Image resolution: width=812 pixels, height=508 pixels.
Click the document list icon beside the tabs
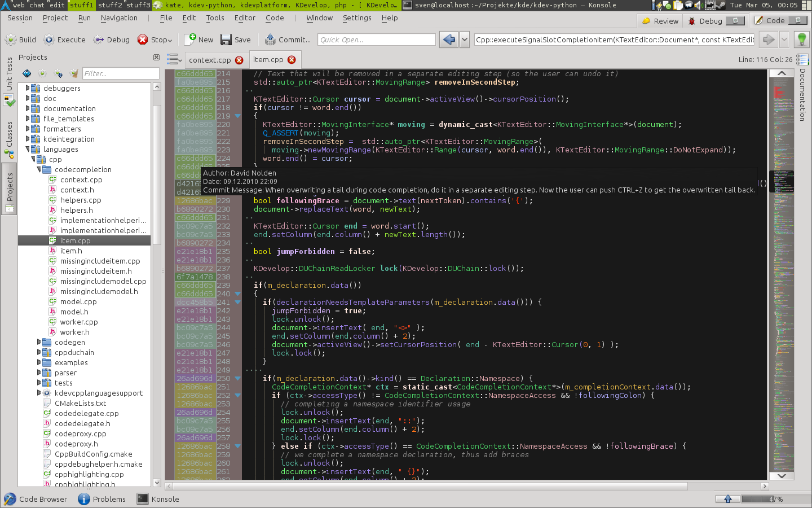coord(174,59)
